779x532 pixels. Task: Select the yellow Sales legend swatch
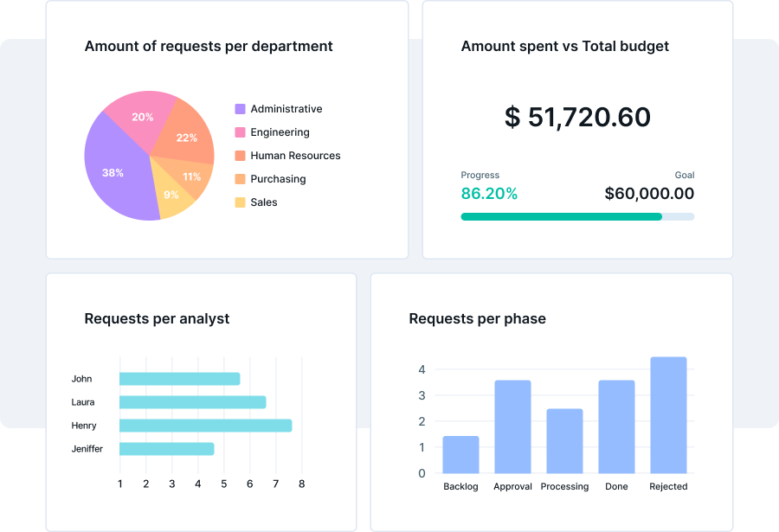pos(240,202)
